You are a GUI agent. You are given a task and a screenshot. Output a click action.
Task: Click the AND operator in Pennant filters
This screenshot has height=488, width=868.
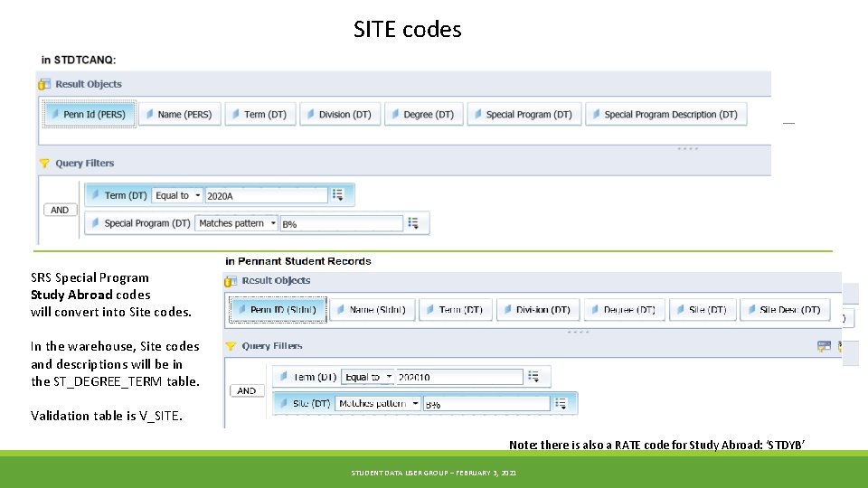246,390
